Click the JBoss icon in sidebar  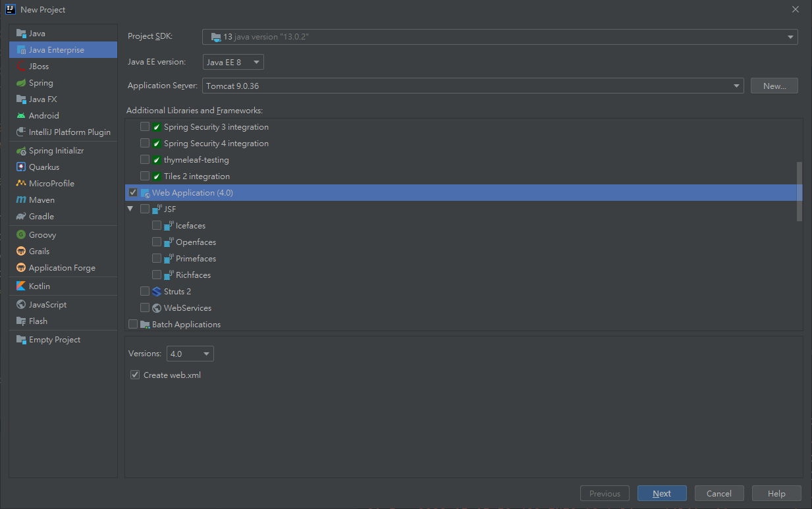(x=21, y=67)
